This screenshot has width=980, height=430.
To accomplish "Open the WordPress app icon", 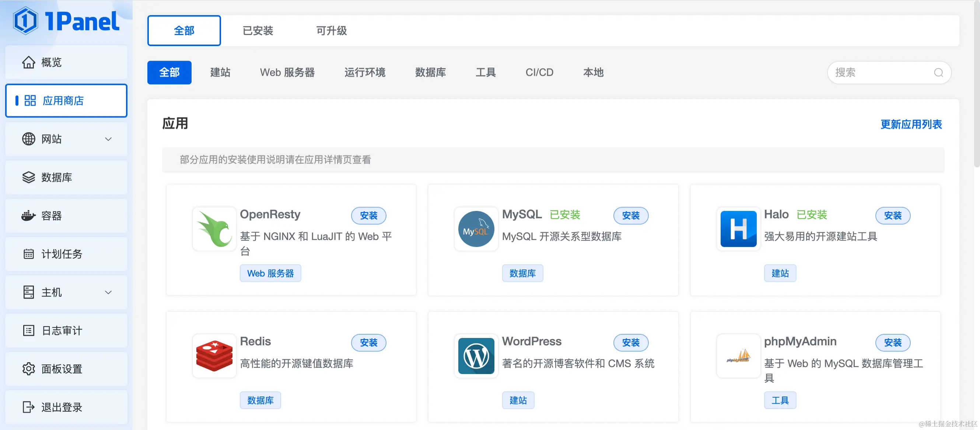I will [476, 356].
